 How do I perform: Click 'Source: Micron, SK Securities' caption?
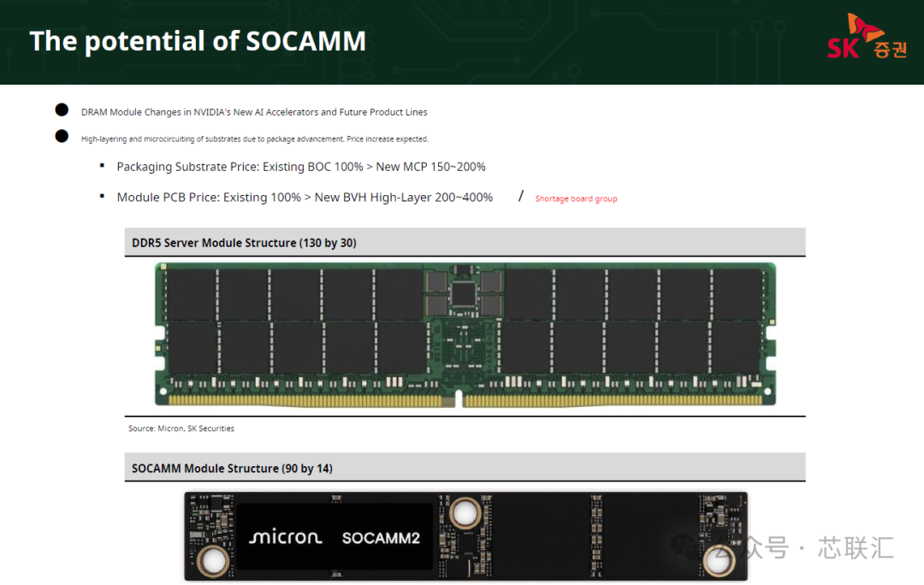[x=181, y=428]
